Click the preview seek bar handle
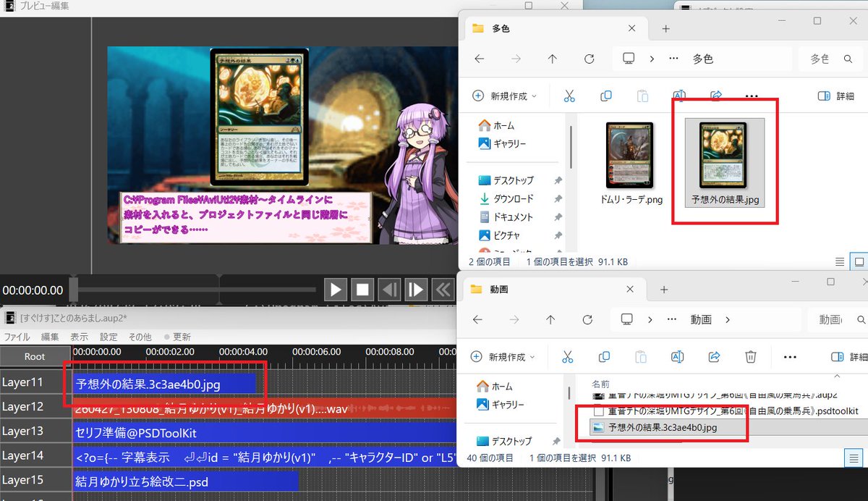868x501 pixels. pos(73,290)
